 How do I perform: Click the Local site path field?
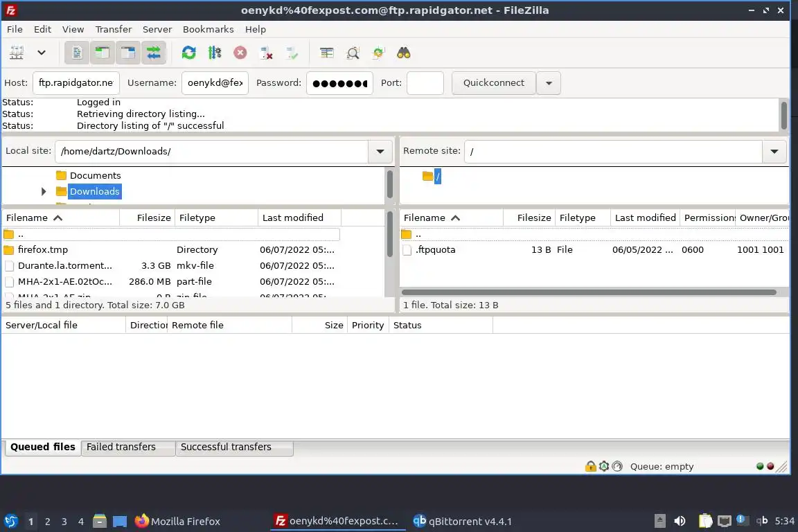pyautogui.click(x=212, y=151)
